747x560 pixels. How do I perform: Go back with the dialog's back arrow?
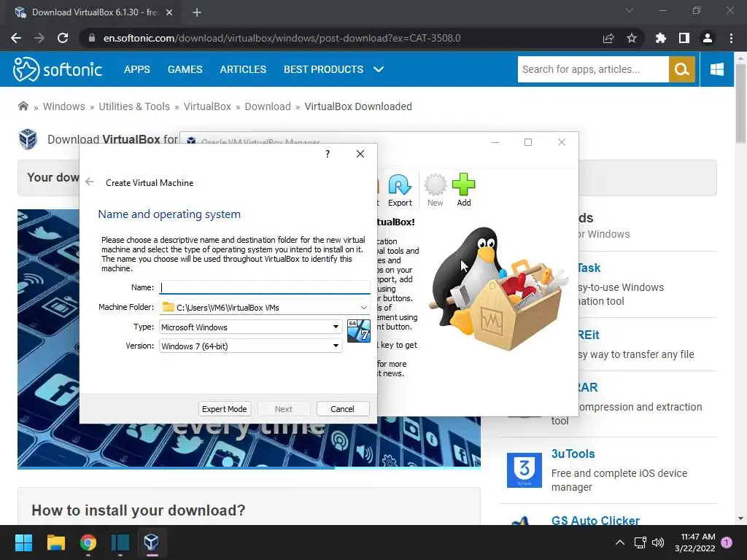click(x=90, y=182)
